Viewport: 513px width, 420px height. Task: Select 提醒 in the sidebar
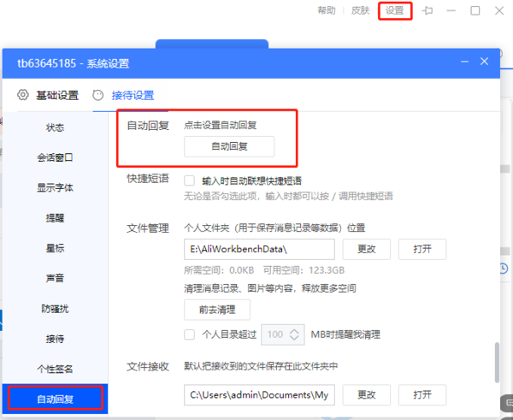(x=55, y=218)
